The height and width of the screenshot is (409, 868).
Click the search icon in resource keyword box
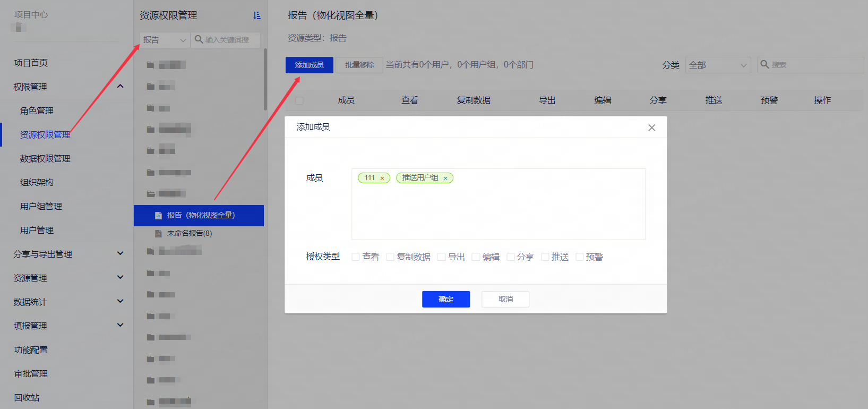tap(199, 39)
